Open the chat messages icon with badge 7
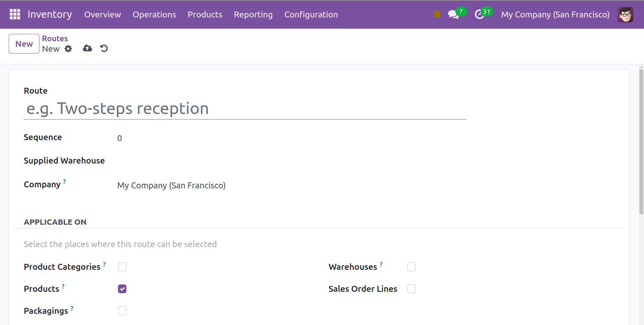Viewport: 644px width, 325px height. [453, 15]
